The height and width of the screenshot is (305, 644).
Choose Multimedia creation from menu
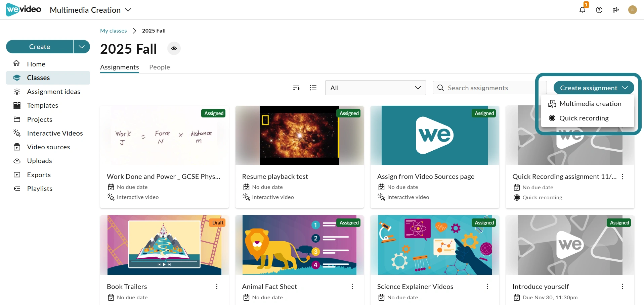tap(588, 104)
